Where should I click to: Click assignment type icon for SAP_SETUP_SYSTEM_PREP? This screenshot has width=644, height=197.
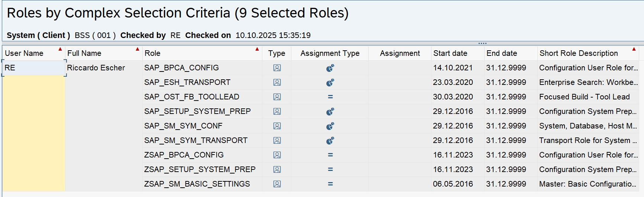[x=330, y=111]
